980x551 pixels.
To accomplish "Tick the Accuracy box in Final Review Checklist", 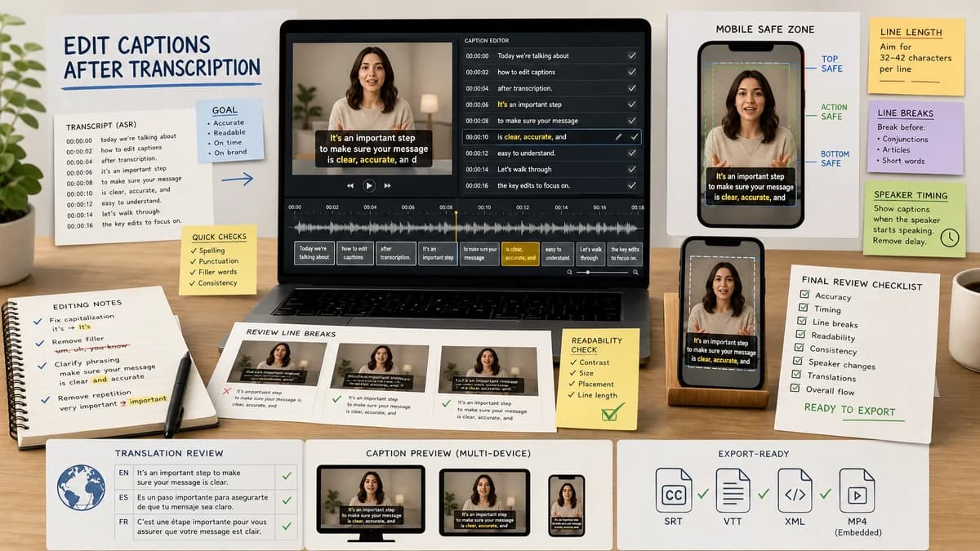I will point(804,295).
